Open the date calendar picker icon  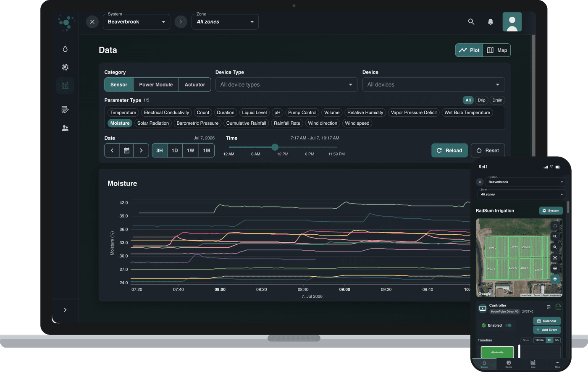tap(126, 151)
